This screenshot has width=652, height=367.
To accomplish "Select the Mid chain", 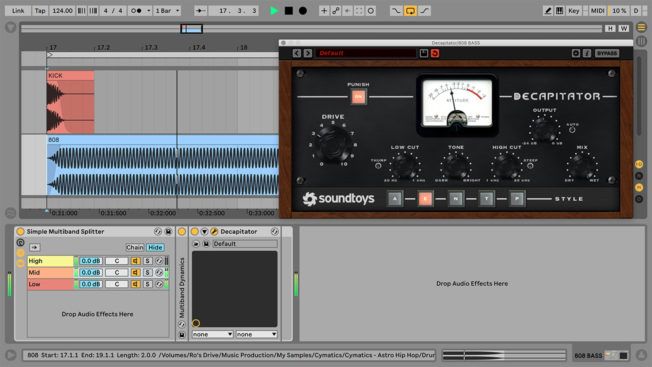I will point(50,273).
